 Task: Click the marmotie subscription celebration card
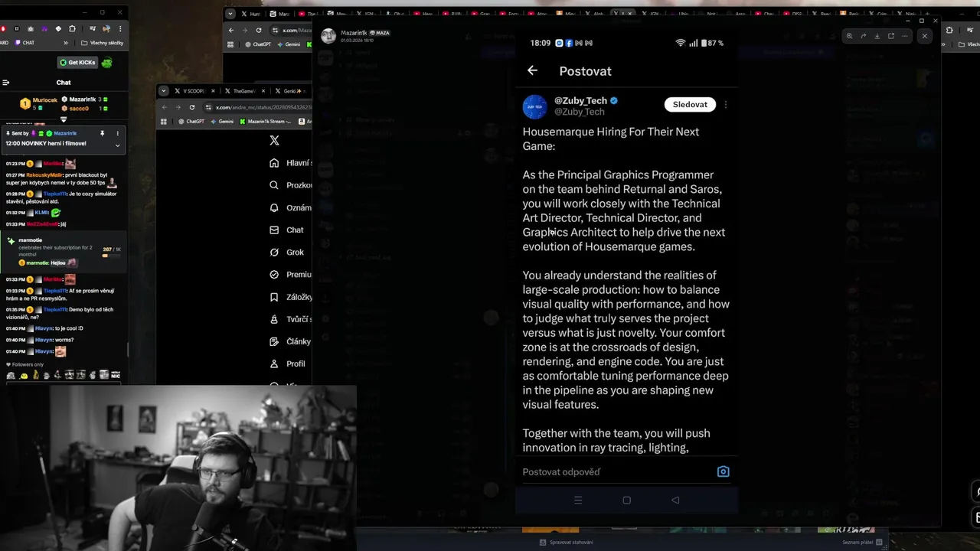click(63, 251)
